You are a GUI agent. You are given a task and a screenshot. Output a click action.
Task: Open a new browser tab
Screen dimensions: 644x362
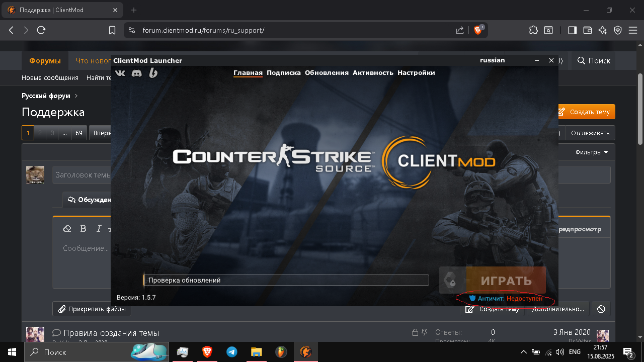134,10
